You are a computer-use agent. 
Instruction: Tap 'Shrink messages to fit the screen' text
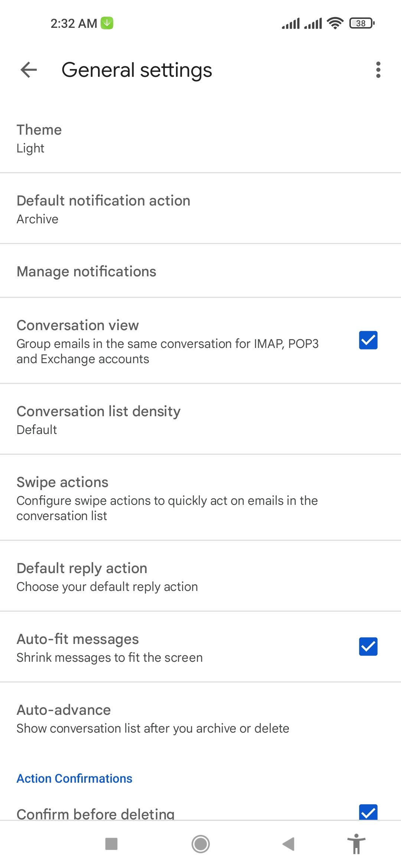pos(110,658)
